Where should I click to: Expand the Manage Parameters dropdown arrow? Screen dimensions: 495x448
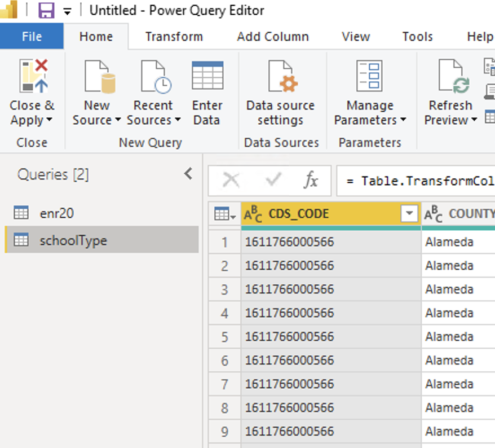(403, 120)
